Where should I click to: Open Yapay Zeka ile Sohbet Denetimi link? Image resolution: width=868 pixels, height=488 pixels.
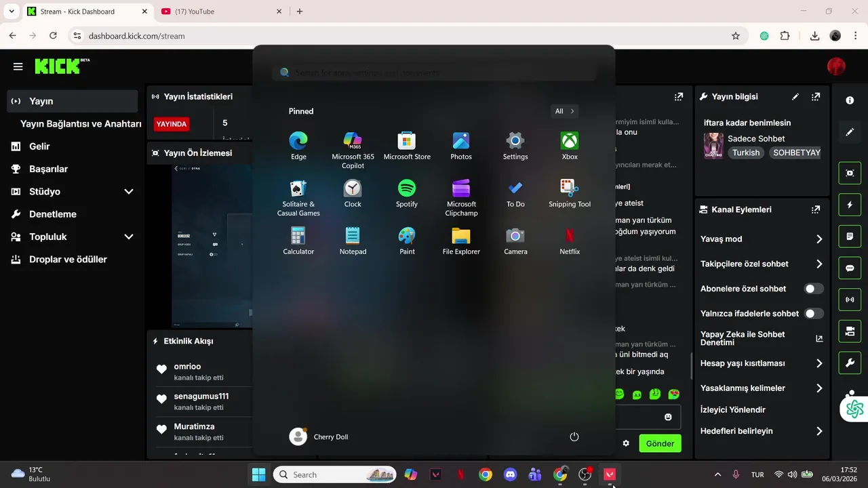[762, 338]
